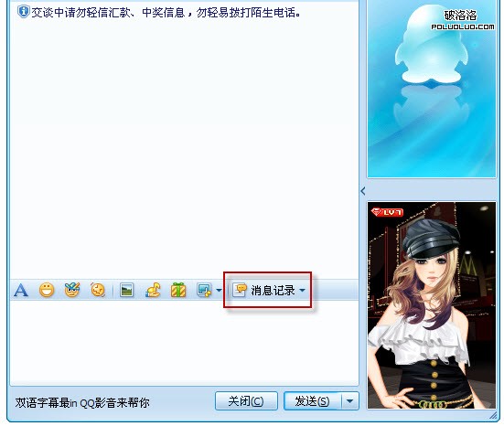Viewport: 504px width, 426px height.
Task: Expand the send options dropdown arrow
Action: click(349, 401)
